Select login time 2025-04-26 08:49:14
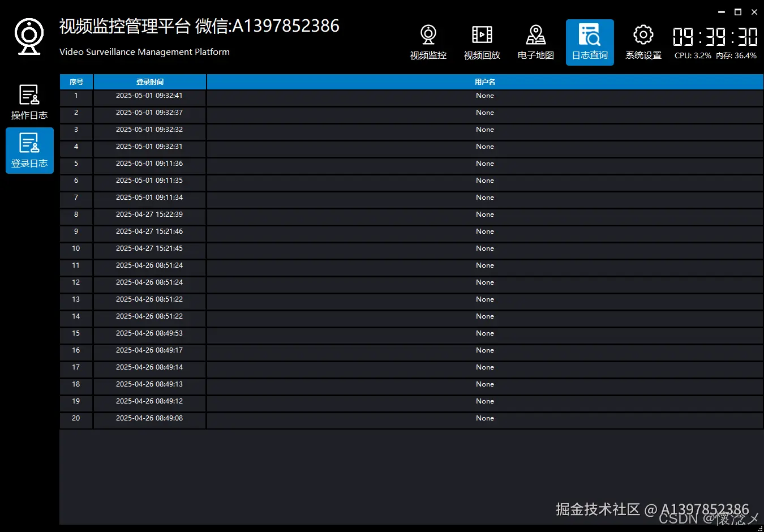The image size is (764, 532). pyautogui.click(x=149, y=367)
